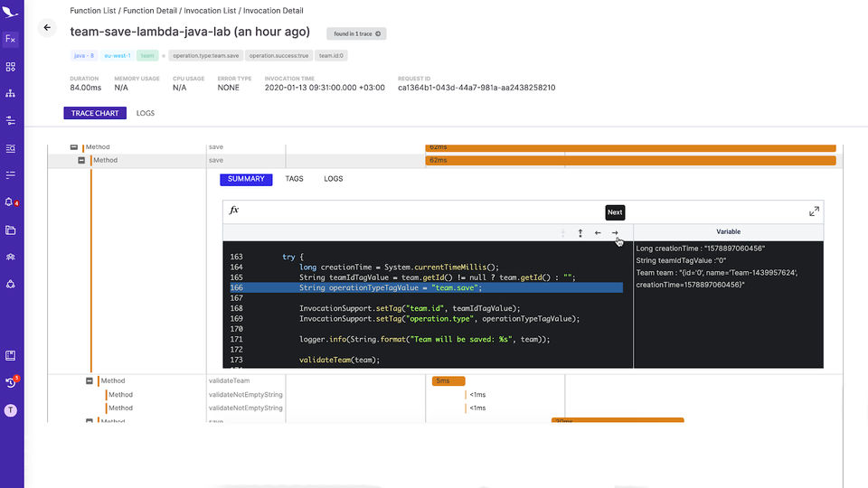Open the dashboards grid sidebar icon
The image size is (868, 488).
(x=10, y=66)
